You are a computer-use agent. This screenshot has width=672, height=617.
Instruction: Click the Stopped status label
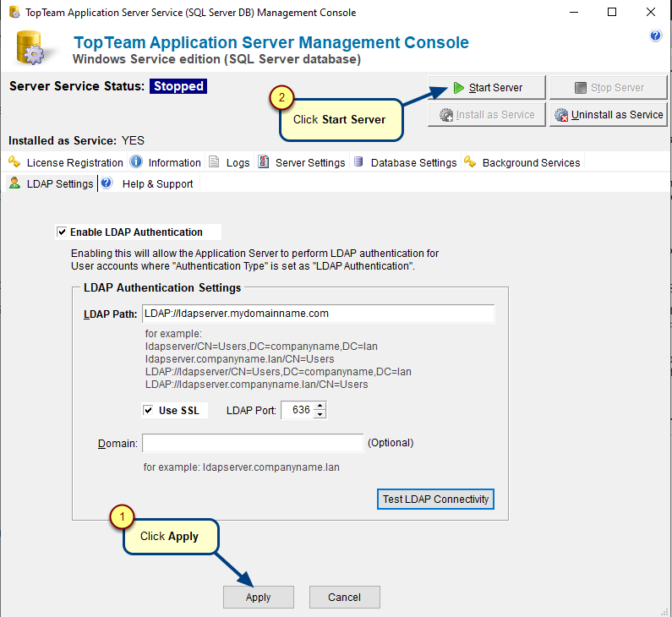click(x=178, y=86)
